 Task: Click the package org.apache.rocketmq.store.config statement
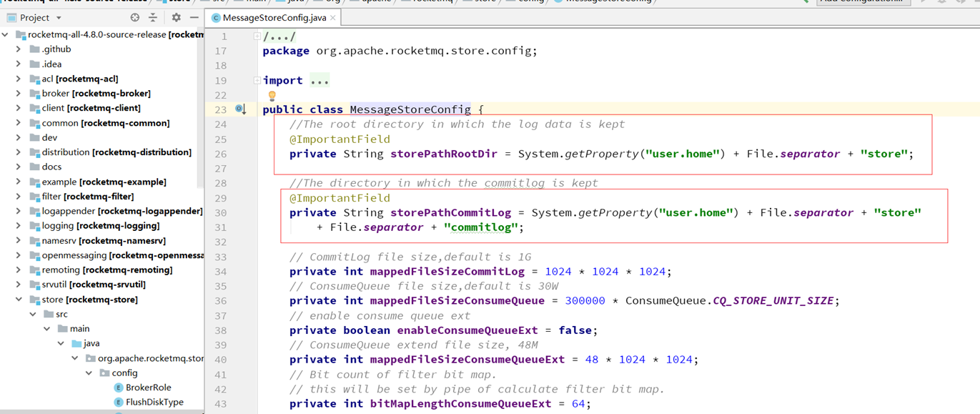400,51
